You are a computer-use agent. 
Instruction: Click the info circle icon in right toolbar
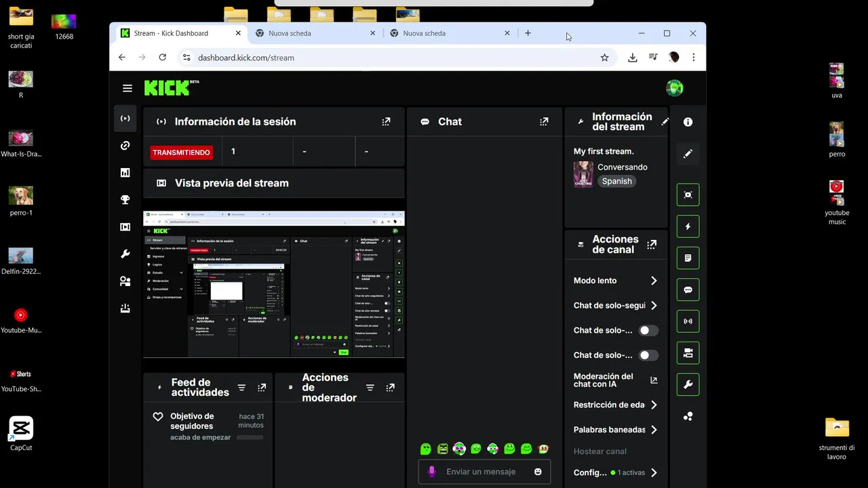(x=688, y=122)
